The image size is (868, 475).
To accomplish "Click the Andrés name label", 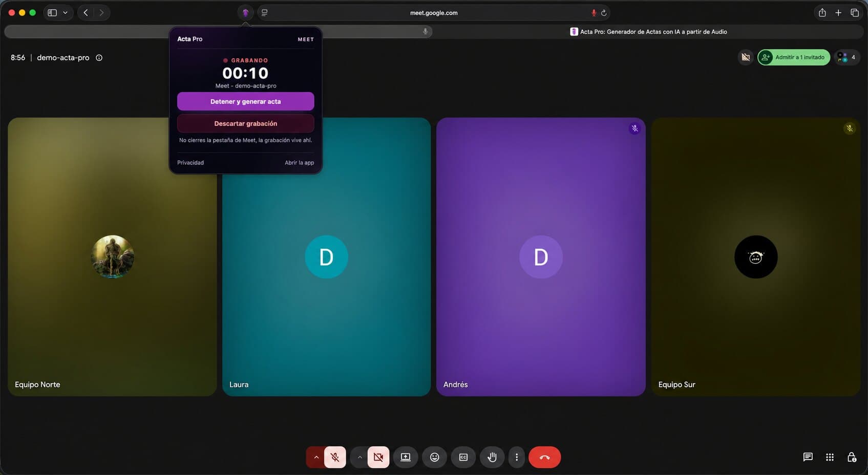I will pos(455,384).
